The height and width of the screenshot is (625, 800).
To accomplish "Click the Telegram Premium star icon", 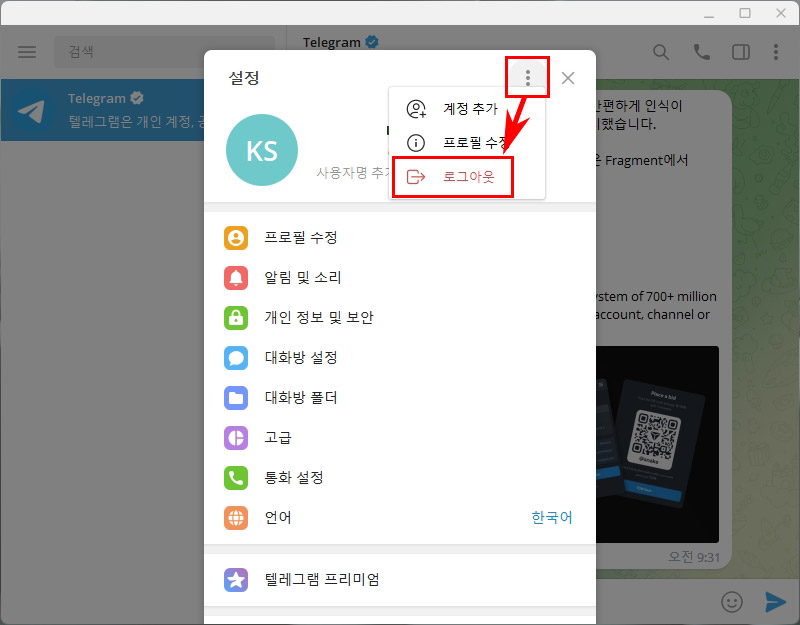I will pyautogui.click(x=236, y=580).
